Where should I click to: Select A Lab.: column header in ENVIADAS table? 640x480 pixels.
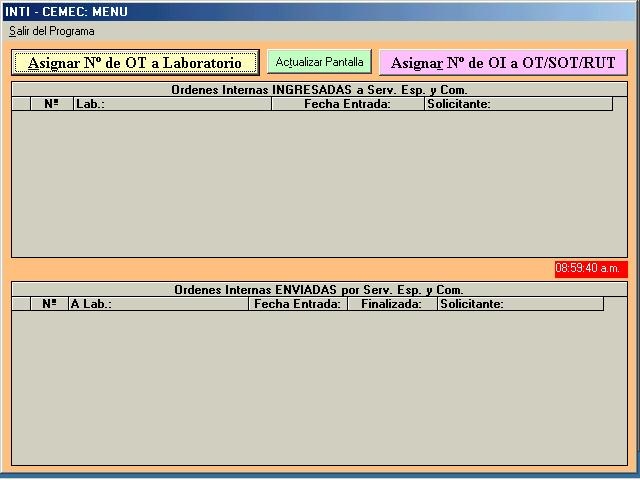pos(158,304)
